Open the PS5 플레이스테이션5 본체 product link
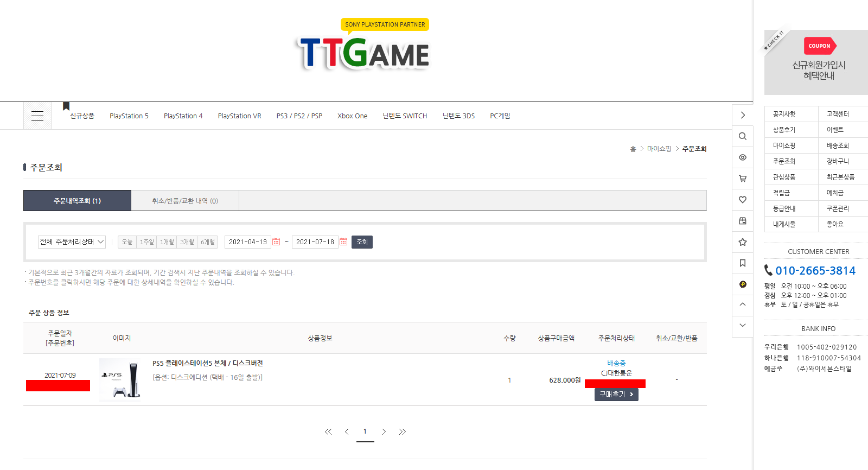868x470 pixels. [x=208, y=363]
